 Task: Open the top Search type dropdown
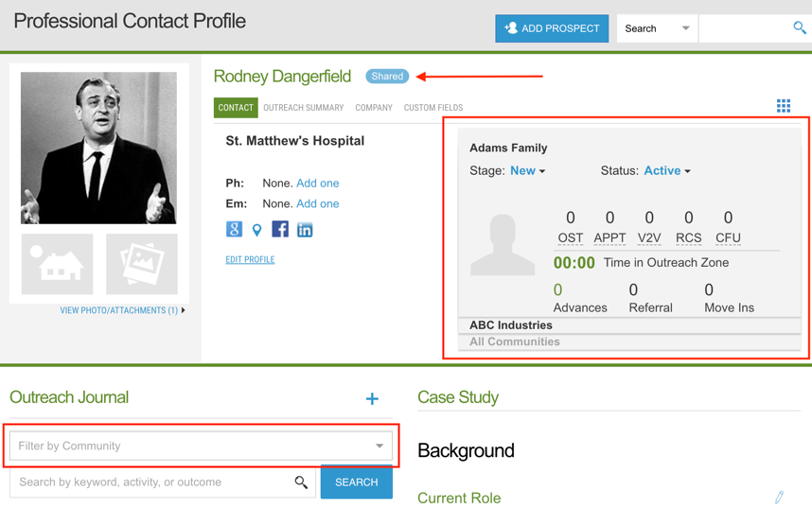(657, 28)
